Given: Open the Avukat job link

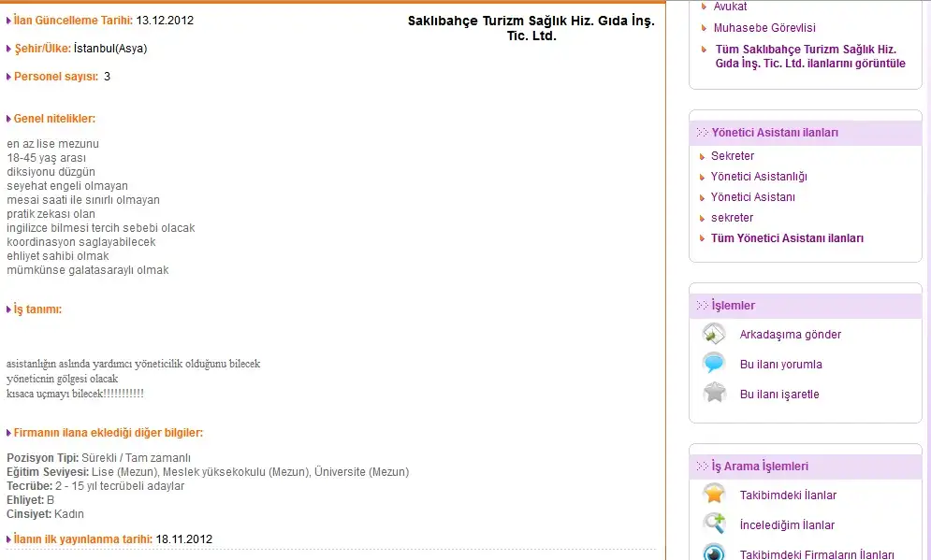Looking at the screenshot, I should tap(730, 7).
